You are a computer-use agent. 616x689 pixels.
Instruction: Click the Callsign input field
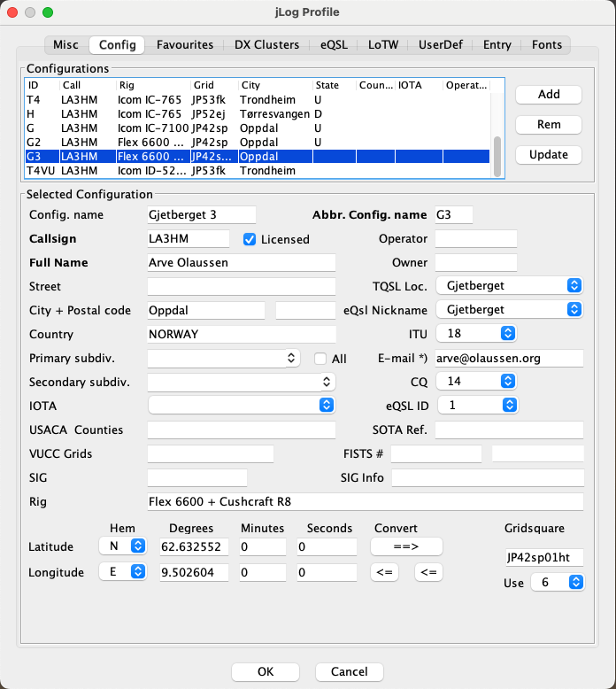189,239
